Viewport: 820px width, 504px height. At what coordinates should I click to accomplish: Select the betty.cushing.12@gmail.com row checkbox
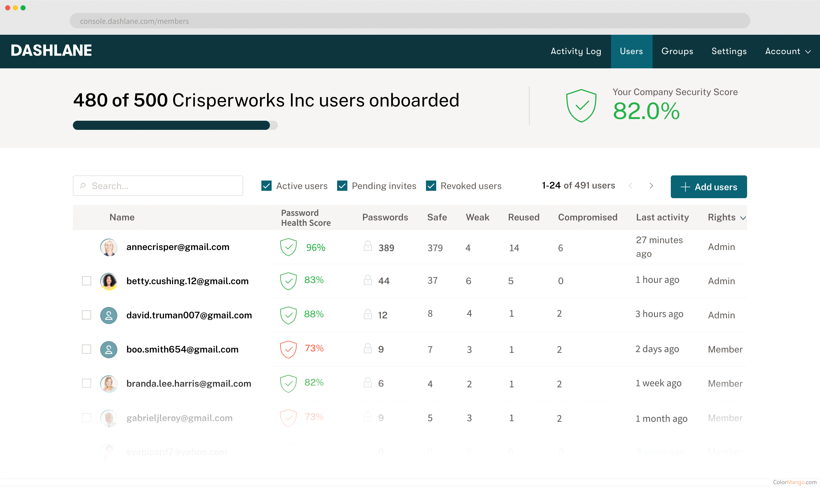click(86, 281)
